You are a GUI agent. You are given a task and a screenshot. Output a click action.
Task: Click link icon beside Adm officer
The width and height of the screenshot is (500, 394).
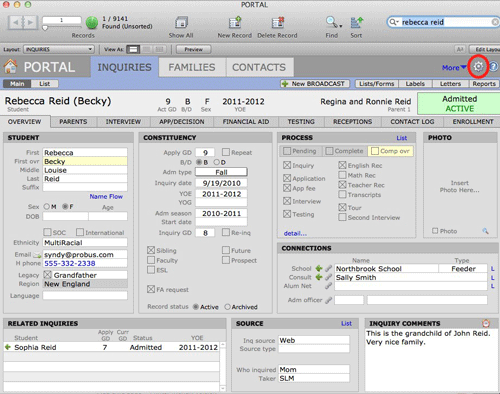click(x=328, y=300)
